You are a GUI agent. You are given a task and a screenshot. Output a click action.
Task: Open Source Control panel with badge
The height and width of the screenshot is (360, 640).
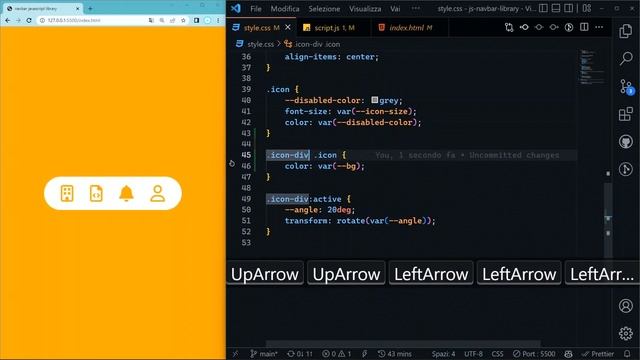click(626, 87)
